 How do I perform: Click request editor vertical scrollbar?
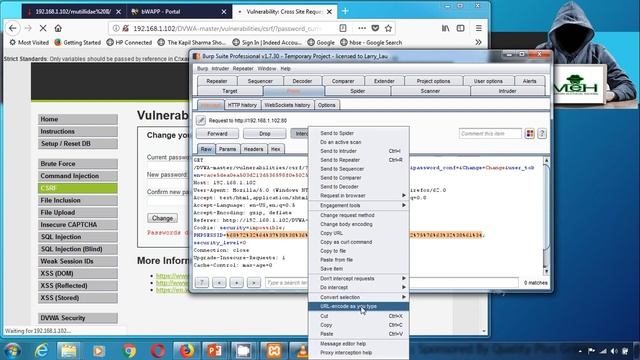[x=546, y=216]
